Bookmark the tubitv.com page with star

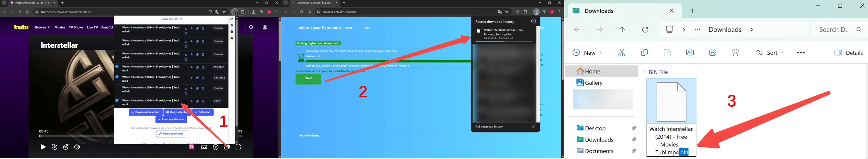224,12
